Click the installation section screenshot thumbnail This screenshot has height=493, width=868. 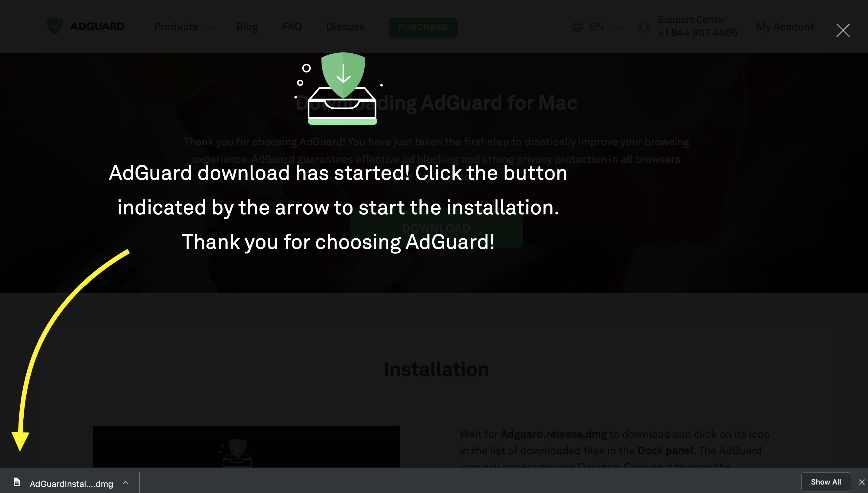tap(246, 447)
